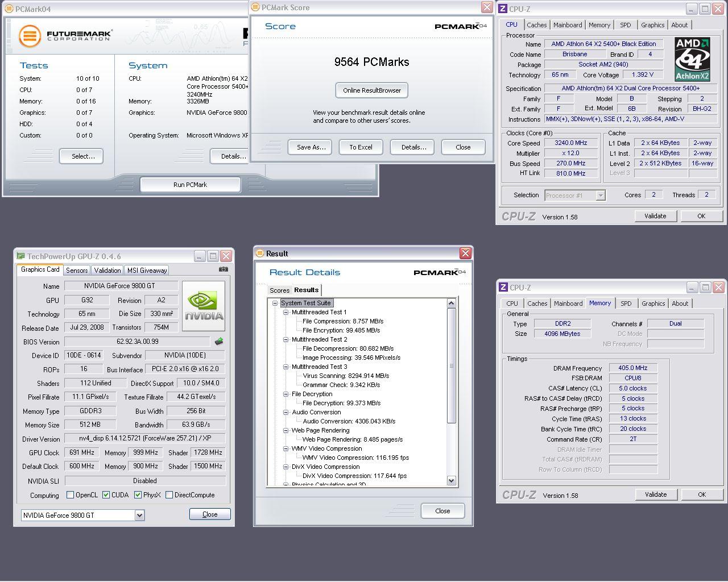The width and height of the screenshot is (728, 582).
Task: Click Details button under System in PCMark04
Action: coord(230,156)
